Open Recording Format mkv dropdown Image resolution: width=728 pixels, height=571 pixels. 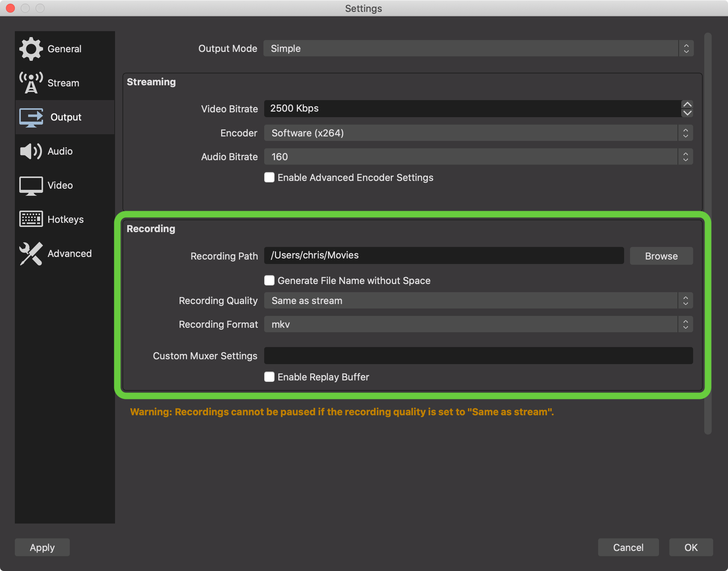coord(478,324)
